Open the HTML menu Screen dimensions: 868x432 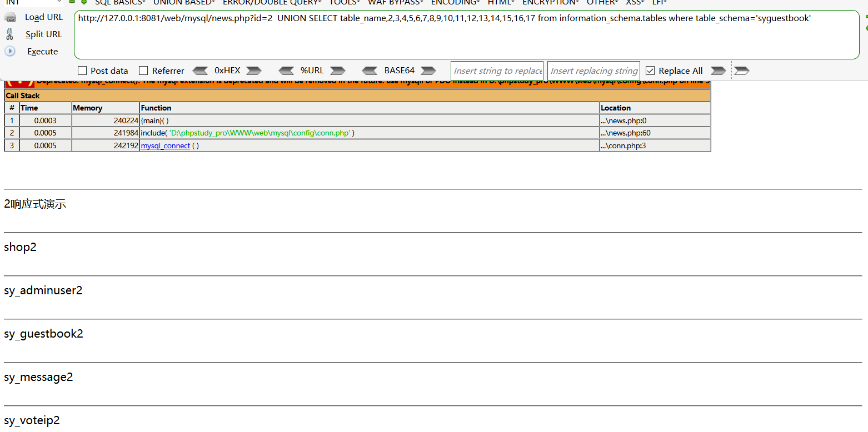coord(501,2)
